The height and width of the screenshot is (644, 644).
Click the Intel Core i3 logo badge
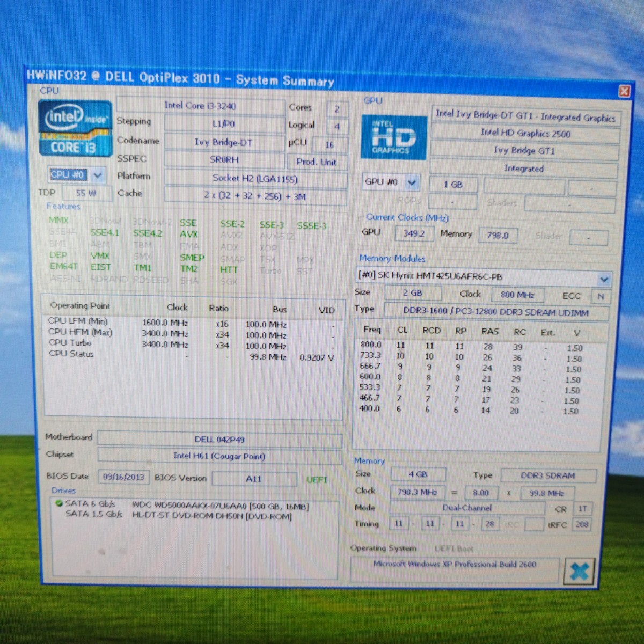[x=75, y=129]
